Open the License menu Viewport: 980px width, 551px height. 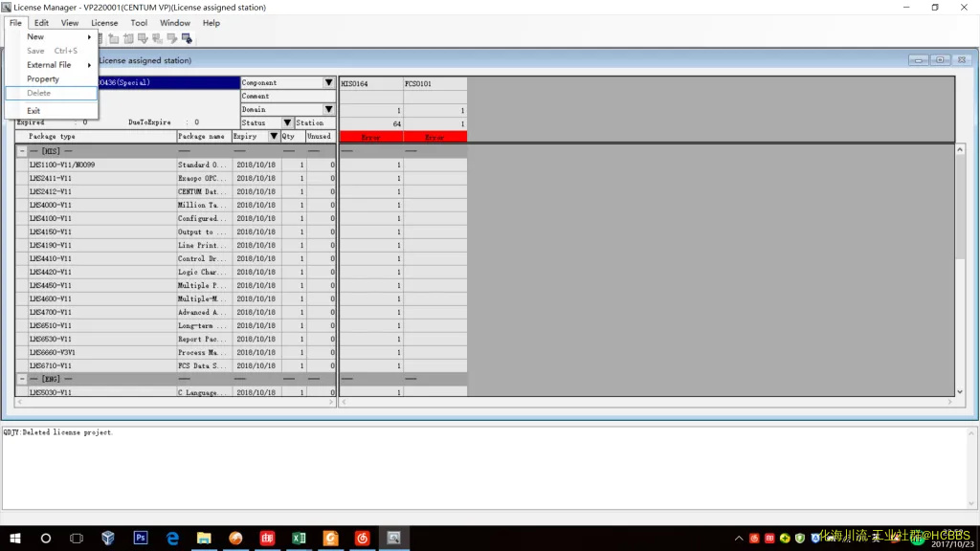tap(104, 23)
